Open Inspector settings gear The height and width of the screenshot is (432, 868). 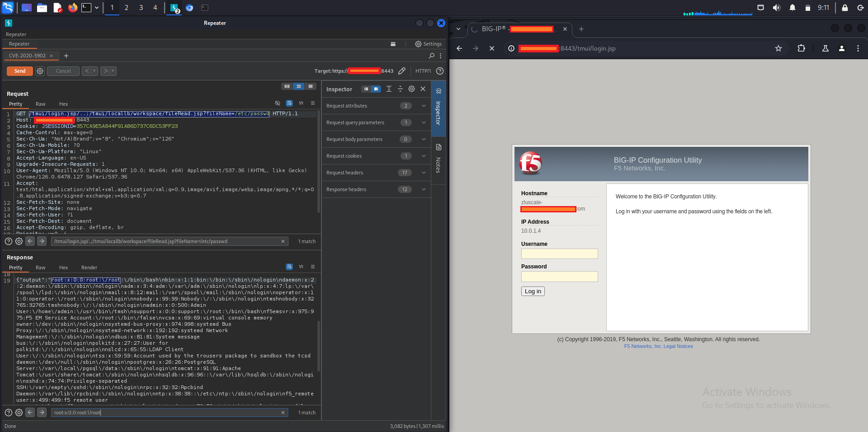[411, 89]
